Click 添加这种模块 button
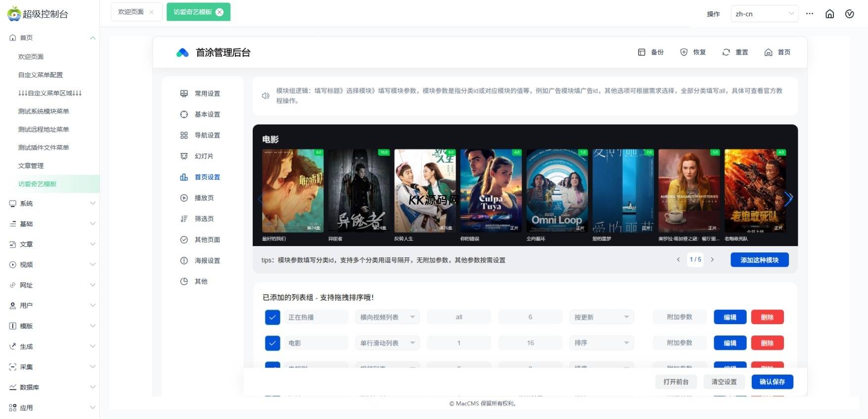This screenshot has width=868, height=419. pyautogui.click(x=760, y=260)
